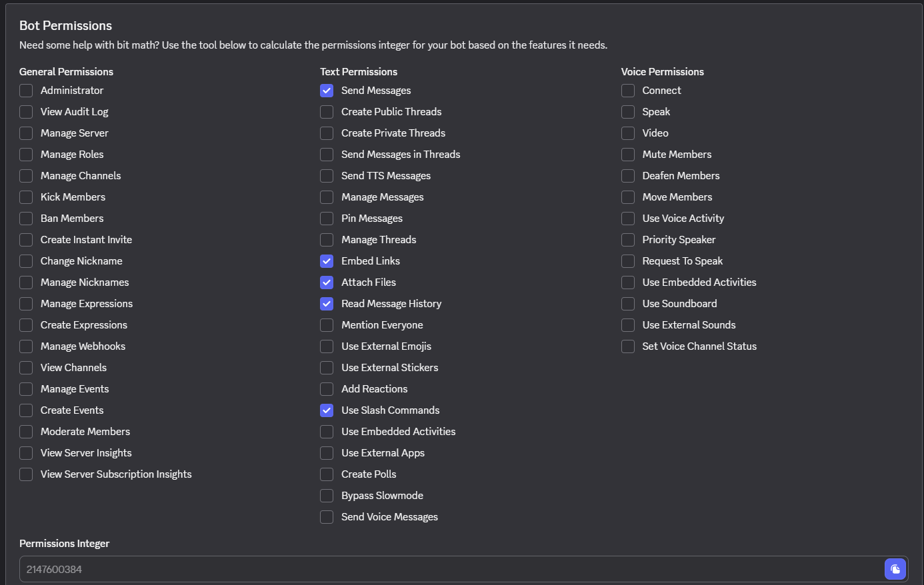
Task: Tick Manage Events checkbox
Action: [x=26, y=389]
